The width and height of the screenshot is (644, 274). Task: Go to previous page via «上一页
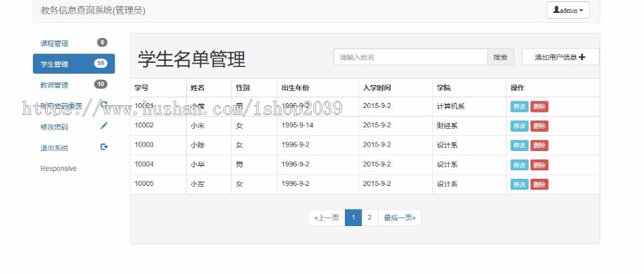(326, 217)
